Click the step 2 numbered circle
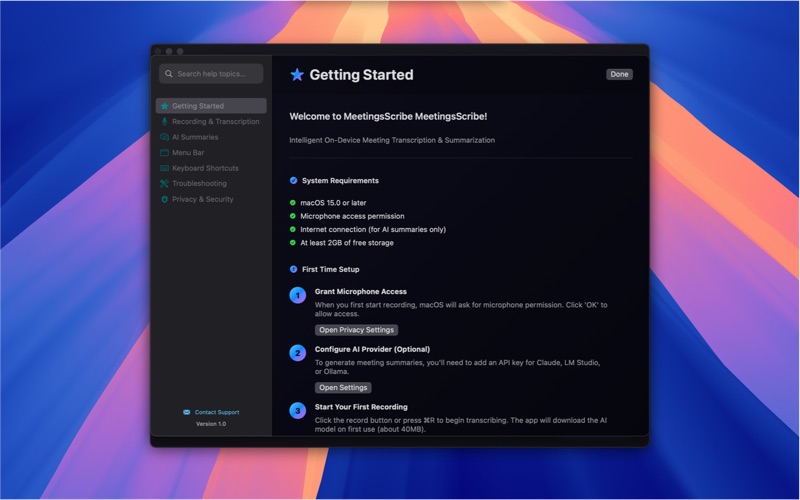This screenshot has height=500, width=800. (297, 353)
